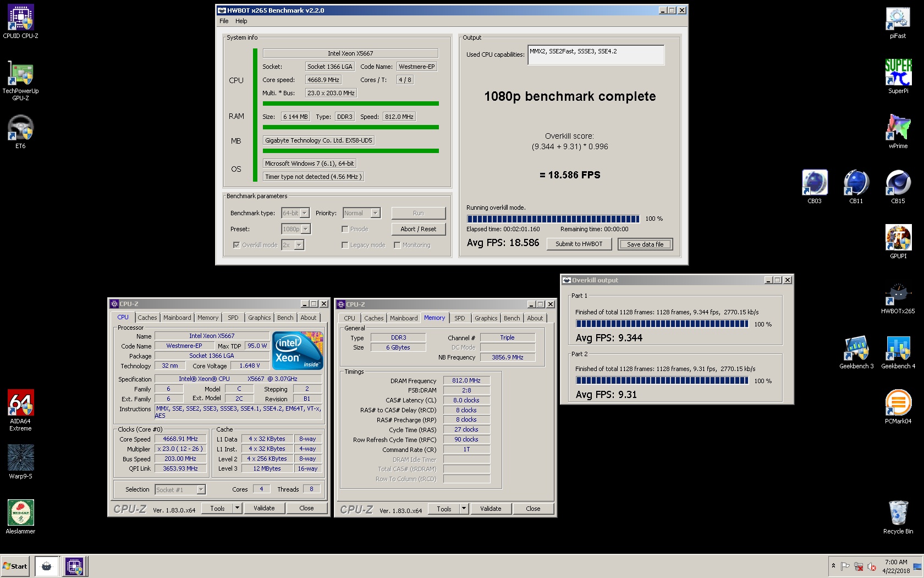Viewport: 924px width, 578px height.
Task: Open the wPrime desktop icon
Action: click(x=898, y=132)
